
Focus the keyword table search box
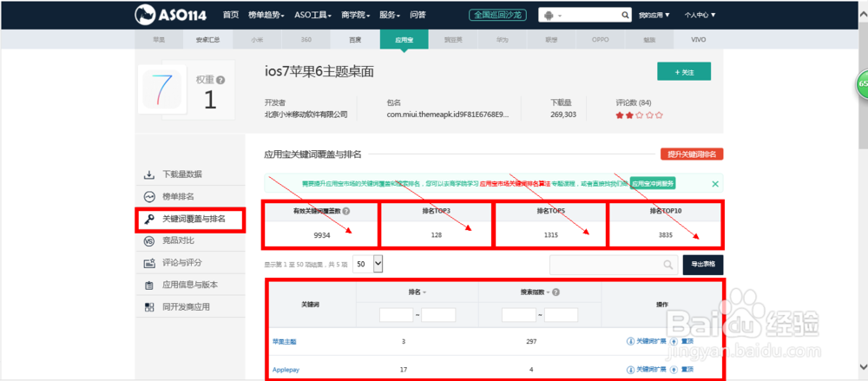point(614,265)
